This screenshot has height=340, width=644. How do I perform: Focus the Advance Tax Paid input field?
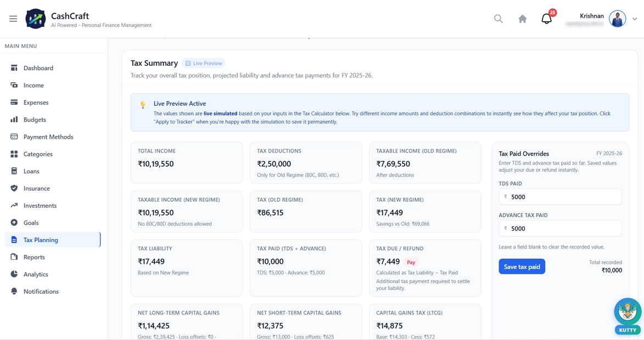point(560,229)
